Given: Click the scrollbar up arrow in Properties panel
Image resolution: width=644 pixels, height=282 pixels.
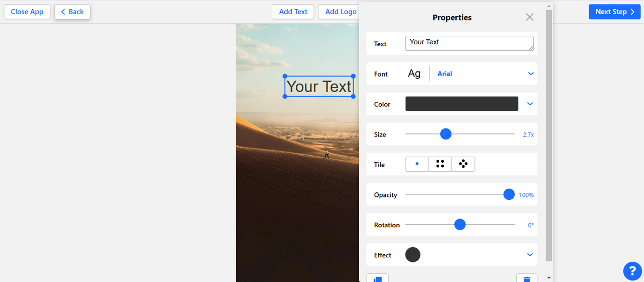Looking at the screenshot, I should 549,6.
